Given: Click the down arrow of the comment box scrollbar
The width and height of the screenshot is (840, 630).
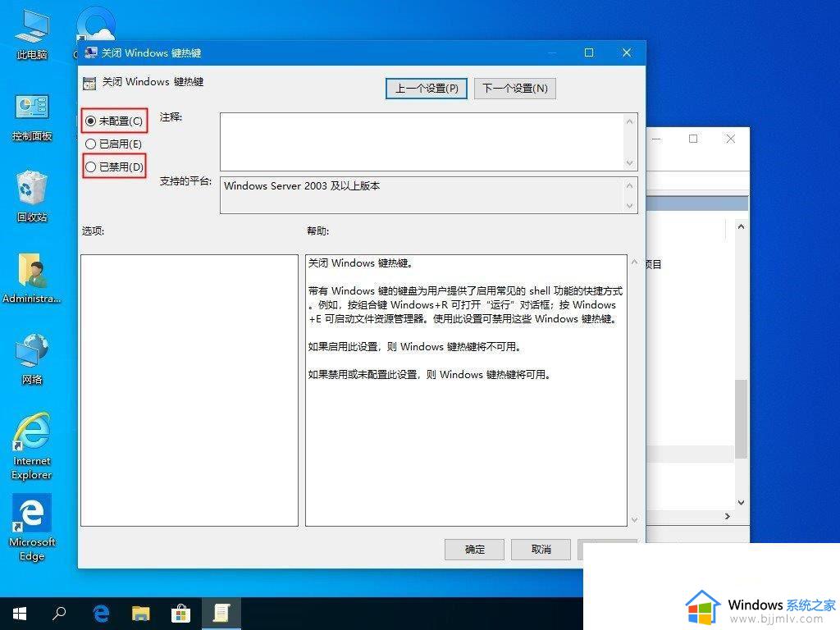Looking at the screenshot, I should pos(629,162).
